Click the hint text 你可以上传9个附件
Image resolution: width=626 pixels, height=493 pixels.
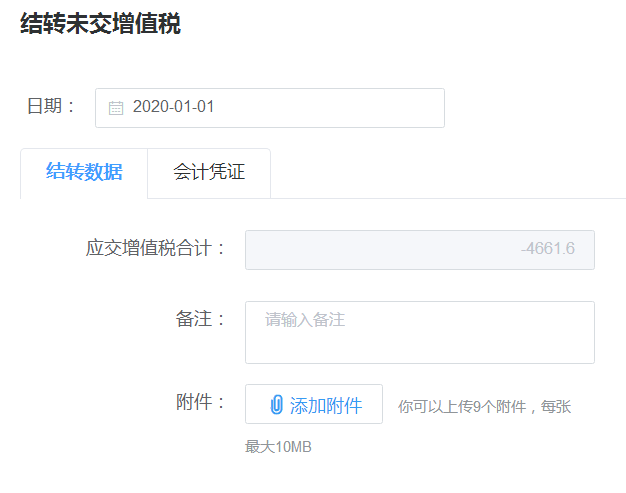[462, 407]
